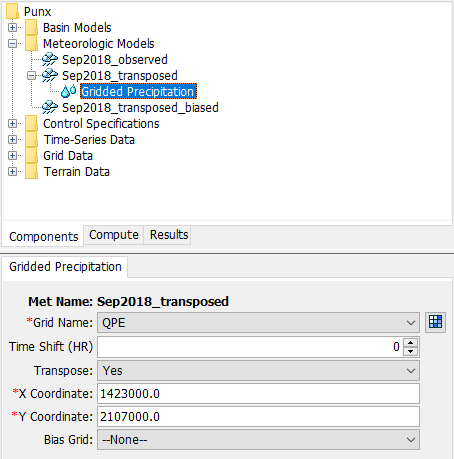Select Time-Series Data tree item
Viewport: 454px width, 459px height.
89,140
